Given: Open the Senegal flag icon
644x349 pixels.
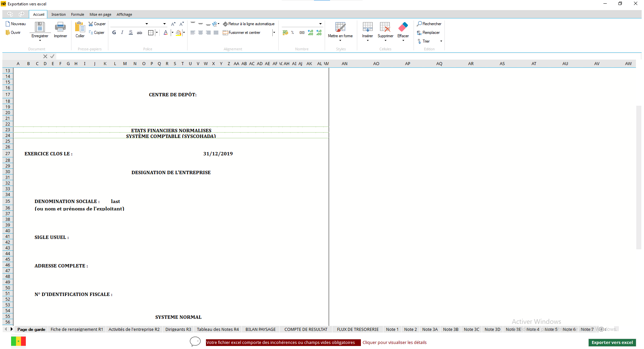Looking at the screenshot, I should [x=18, y=342].
